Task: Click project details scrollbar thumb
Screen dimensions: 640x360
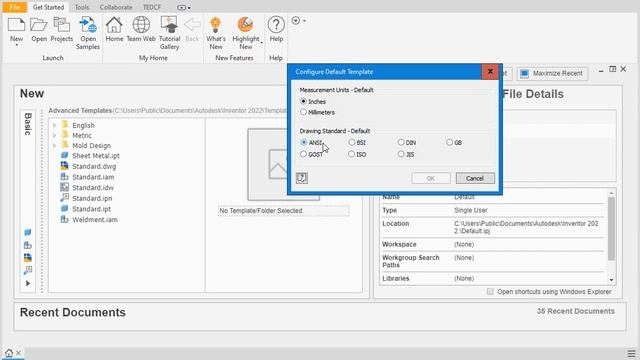Action: 611,229
